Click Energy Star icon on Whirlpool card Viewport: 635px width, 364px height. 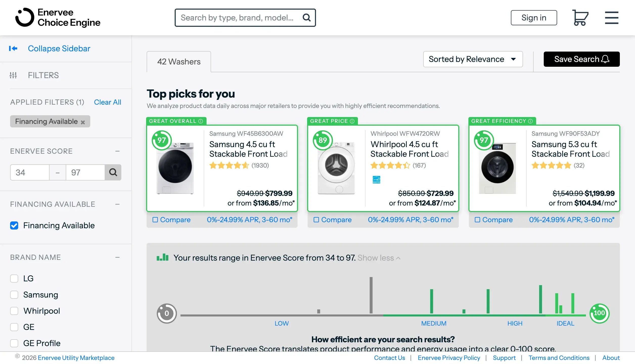click(376, 179)
